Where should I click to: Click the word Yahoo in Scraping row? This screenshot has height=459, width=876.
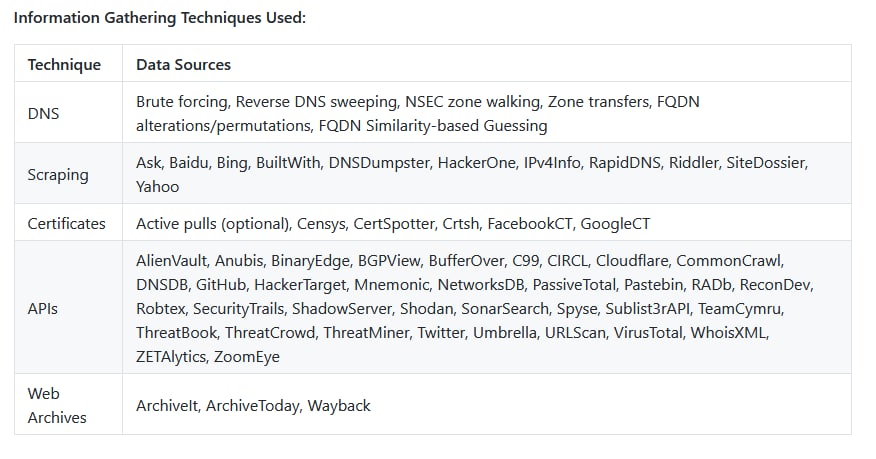tap(158, 187)
